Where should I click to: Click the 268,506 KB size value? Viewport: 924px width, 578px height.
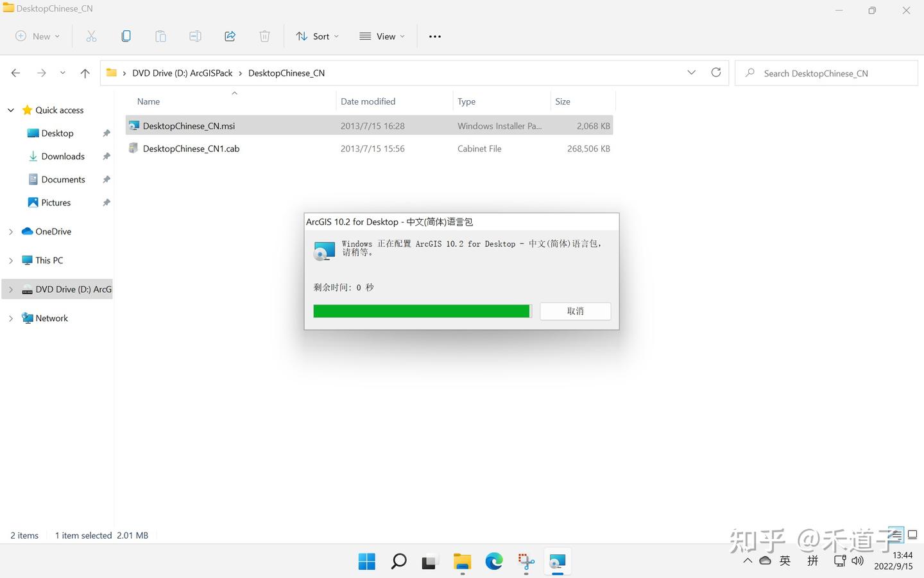[588, 149]
